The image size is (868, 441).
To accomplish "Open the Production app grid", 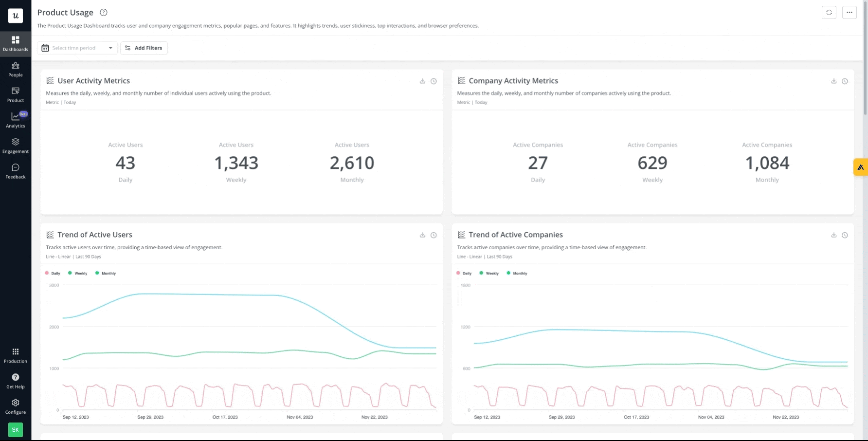I will 16,355.
